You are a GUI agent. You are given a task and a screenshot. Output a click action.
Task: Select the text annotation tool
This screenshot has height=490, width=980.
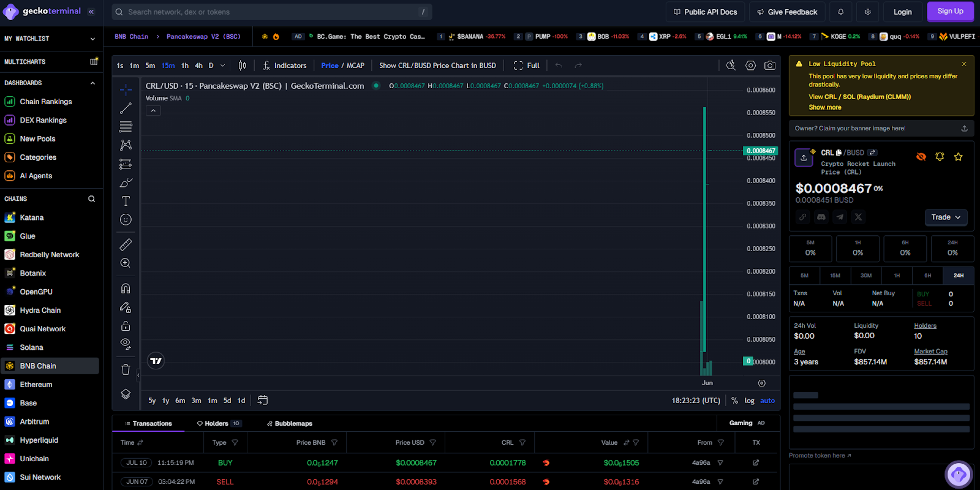[126, 201]
